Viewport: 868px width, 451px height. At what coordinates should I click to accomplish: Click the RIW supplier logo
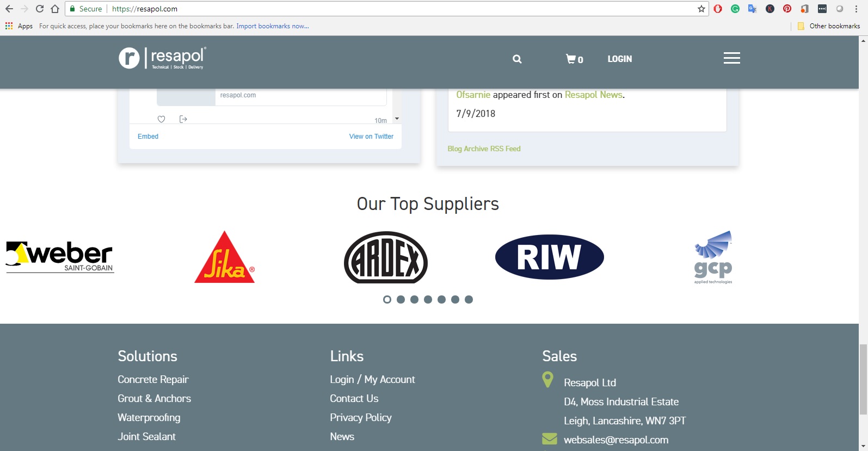(x=550, y=257)
